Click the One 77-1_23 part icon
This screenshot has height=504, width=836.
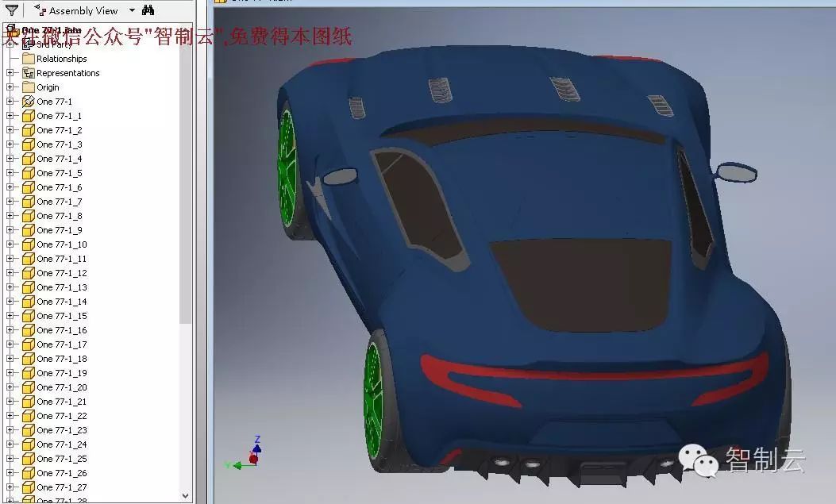(29, 430)
